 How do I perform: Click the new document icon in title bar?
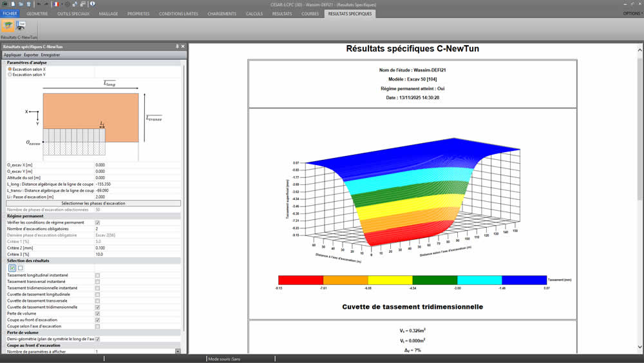coord(13,4)
